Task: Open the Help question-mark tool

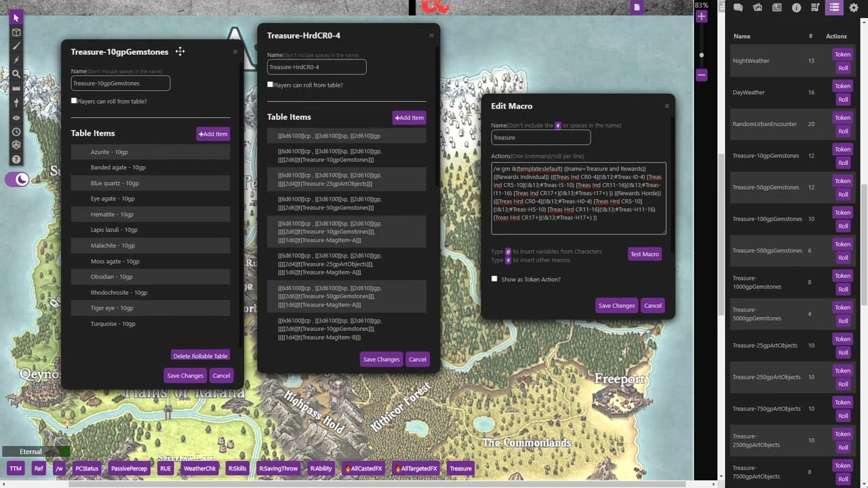Action: click(16, 159)
